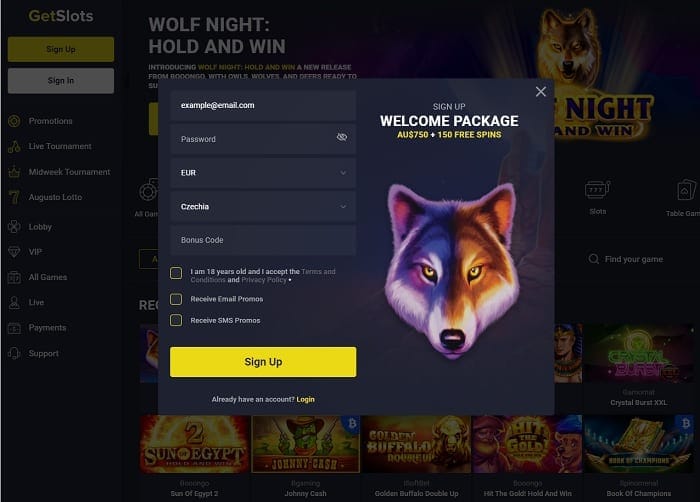This screenshot has height=502, width=700.
Task: Check the 18 years old terms checkbox
Action: [176, 273]
